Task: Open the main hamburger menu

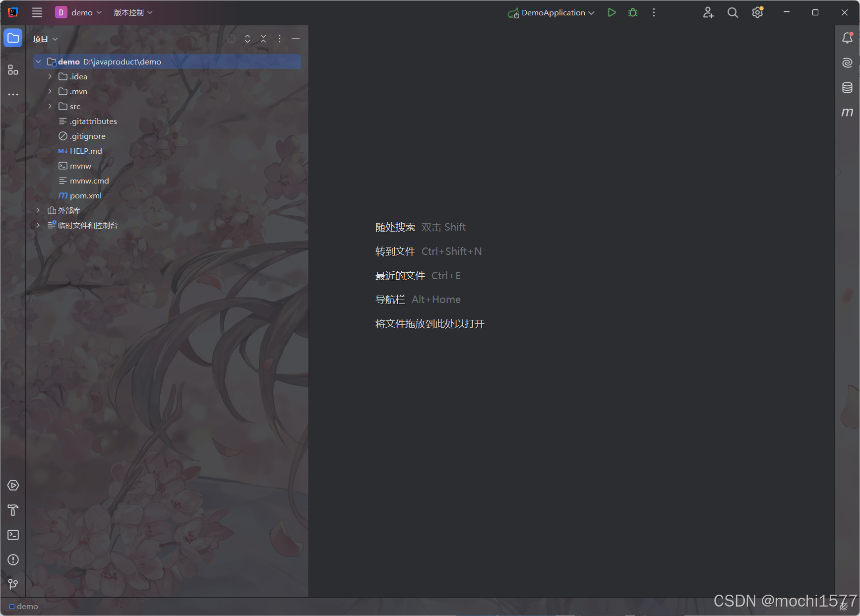Action: (x=37, y=12)
